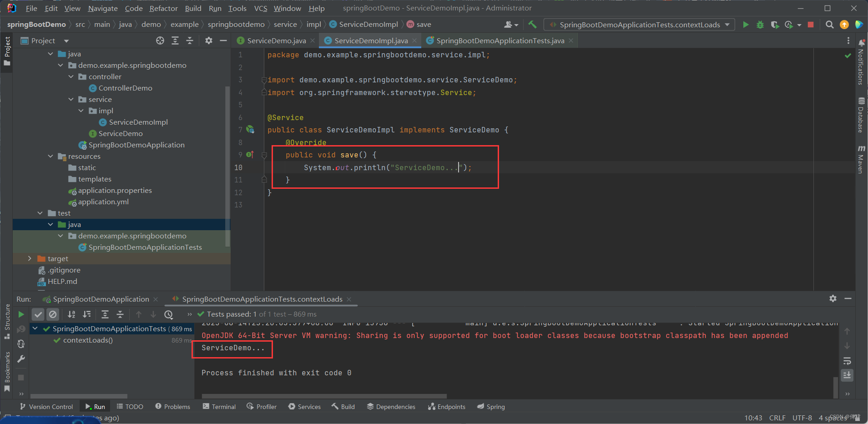
Task: Open the Structure tool window
Action: tap(7, 321)
